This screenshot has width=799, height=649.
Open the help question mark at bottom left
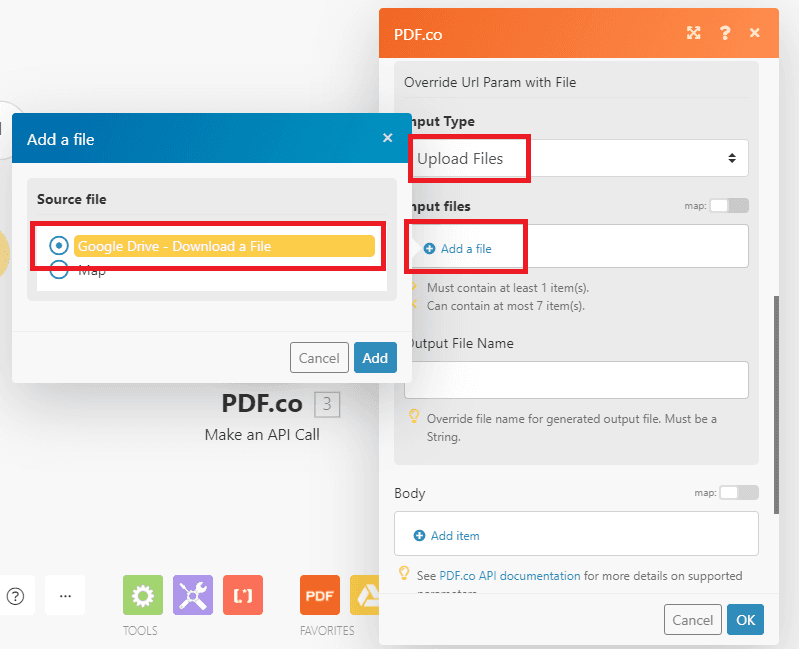[x=15, y=596]
